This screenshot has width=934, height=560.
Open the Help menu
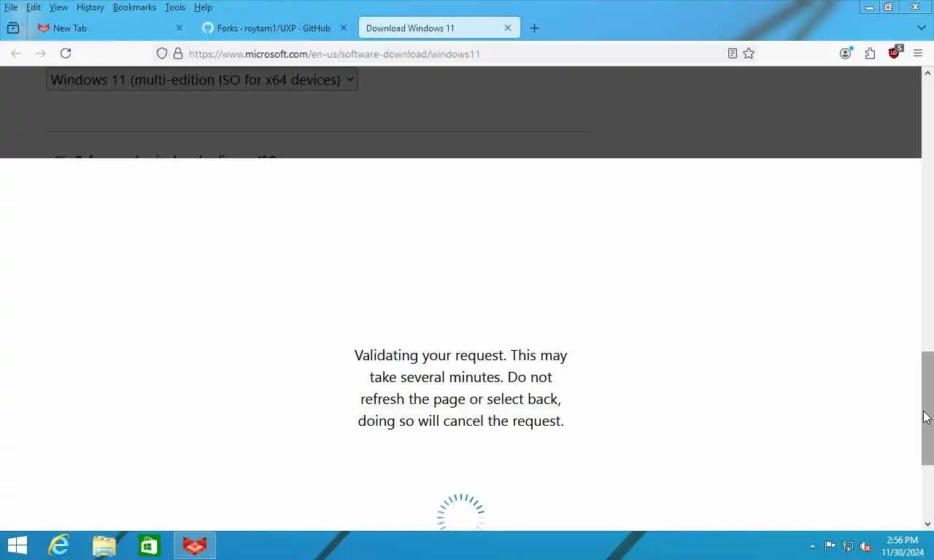203,7
